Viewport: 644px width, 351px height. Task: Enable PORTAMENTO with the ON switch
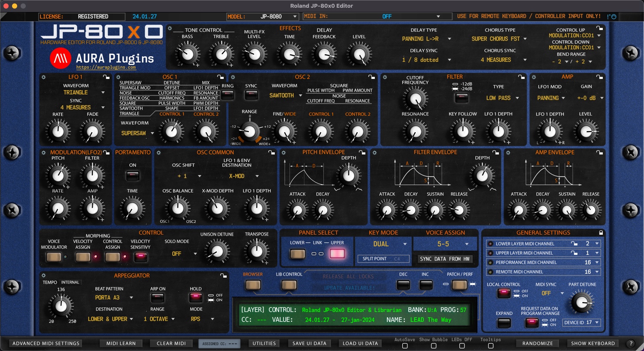(x=132, y=175)
